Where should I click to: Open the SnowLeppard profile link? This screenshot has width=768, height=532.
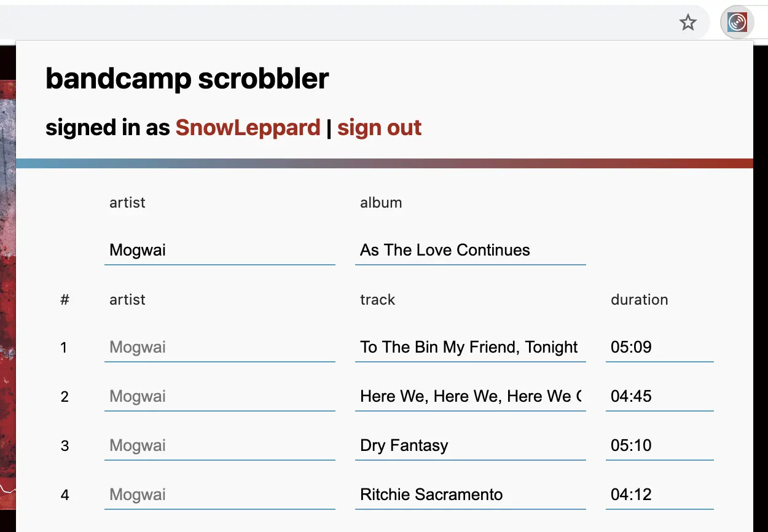click(x=248, y=128)
